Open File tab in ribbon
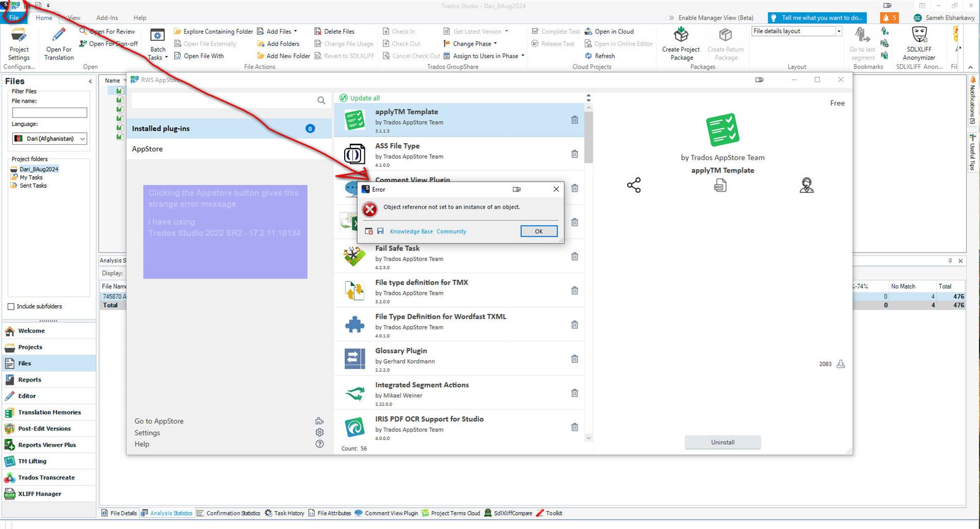The image size is (980, 529). click(14, 18)
